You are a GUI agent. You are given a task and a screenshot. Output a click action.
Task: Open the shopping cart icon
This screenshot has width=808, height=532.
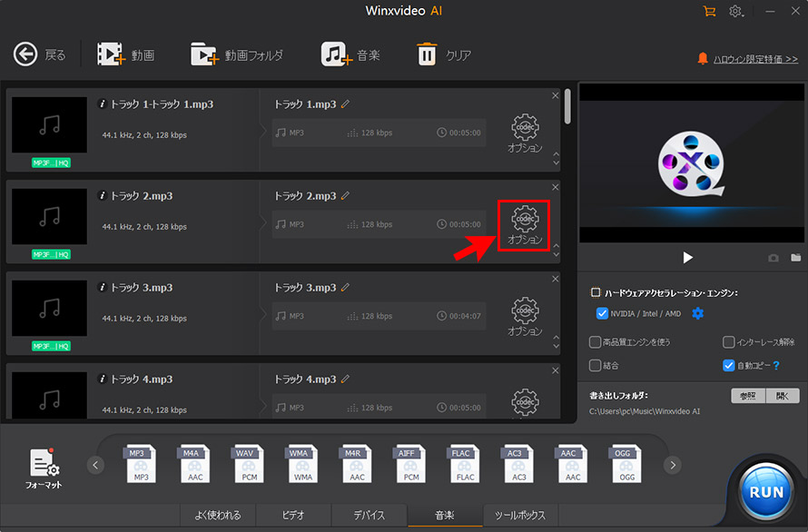tap(710, 11)
